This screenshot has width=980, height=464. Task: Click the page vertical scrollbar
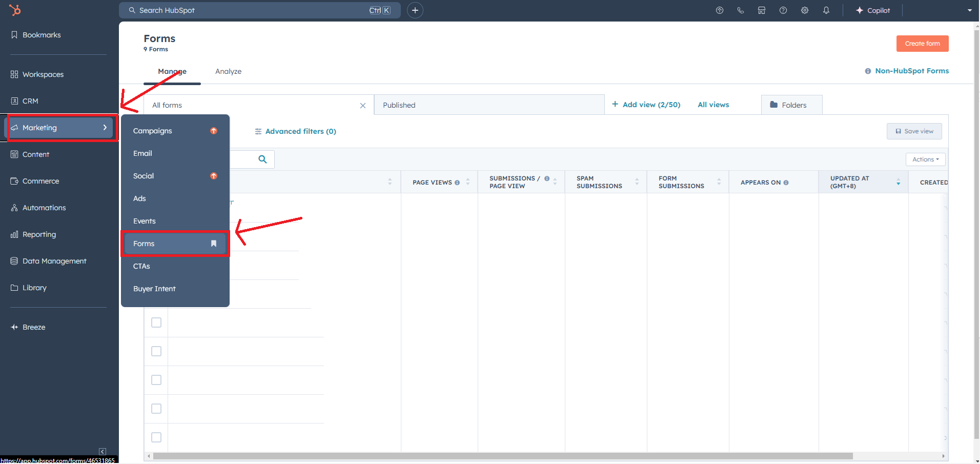point(976,234)
